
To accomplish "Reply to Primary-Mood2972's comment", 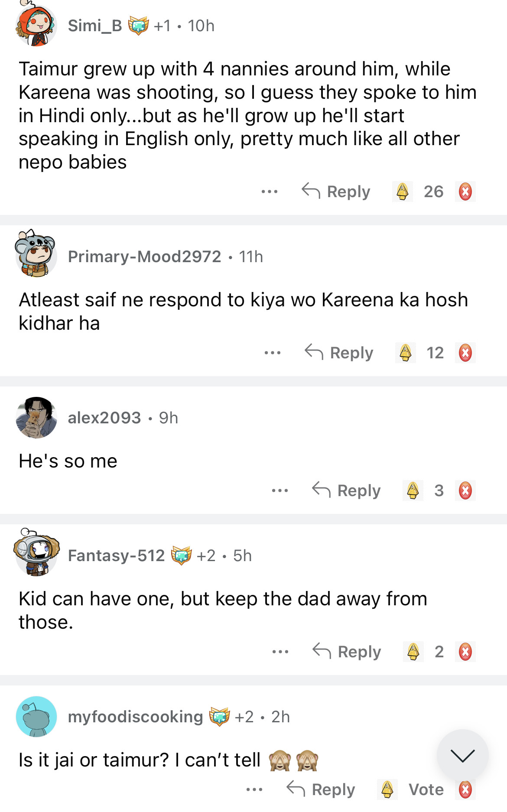I will point(339,353).
